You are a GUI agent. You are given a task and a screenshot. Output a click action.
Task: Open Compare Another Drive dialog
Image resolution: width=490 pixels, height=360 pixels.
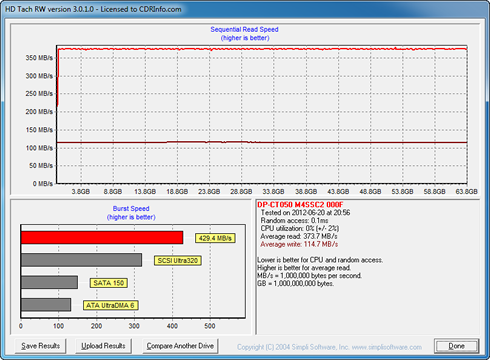(180, 346)
